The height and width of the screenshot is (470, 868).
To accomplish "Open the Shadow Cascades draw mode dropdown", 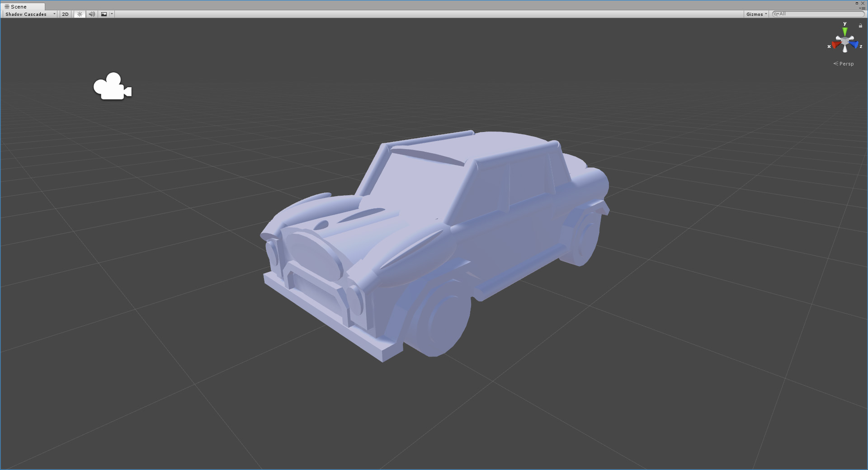I will pyautogui.click(x=28, y=14).
